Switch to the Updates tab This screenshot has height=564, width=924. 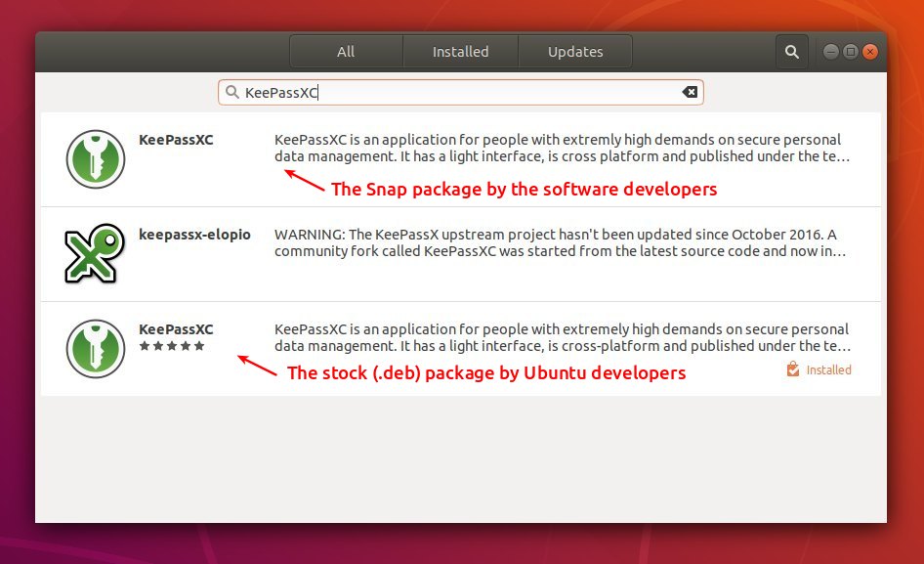click(x=575, y=52)
